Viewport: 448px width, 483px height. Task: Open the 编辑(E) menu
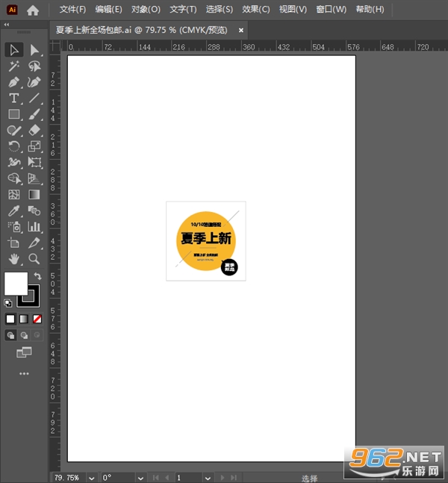pyautogui.click(x=108, y=10)
